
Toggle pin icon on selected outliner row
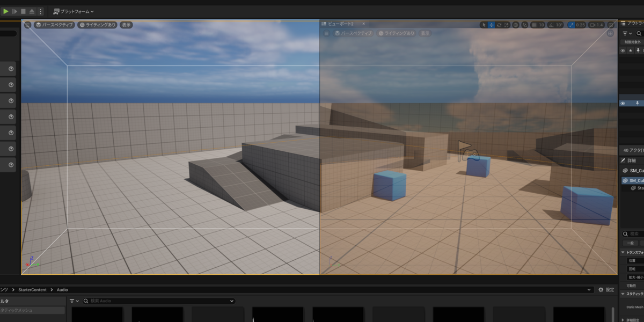[638, 103]
